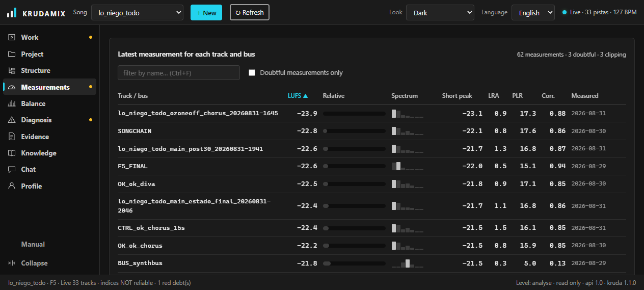Select row lo_niego_todo_ozoneoff_chorus_20260831-1645
This screenshot has height=290, width=644.
pos(372,113)
